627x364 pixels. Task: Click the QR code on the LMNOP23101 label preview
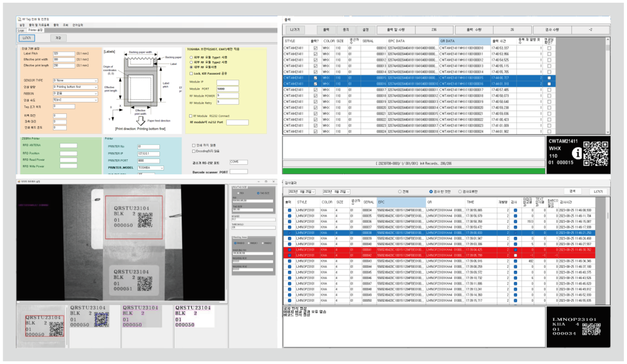[591, 330]
